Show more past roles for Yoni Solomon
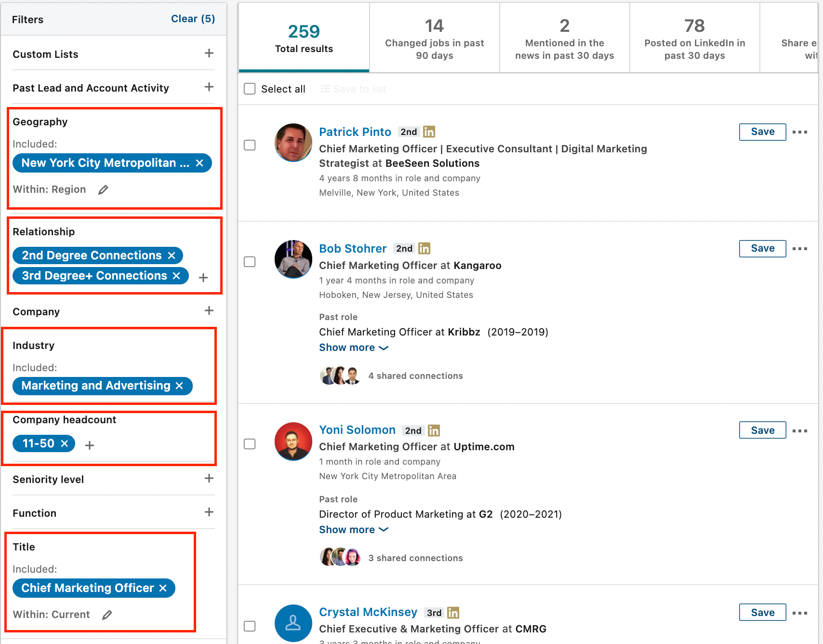Image resolution: width=823 pixels, height=644 pixels. click(354, 530)
